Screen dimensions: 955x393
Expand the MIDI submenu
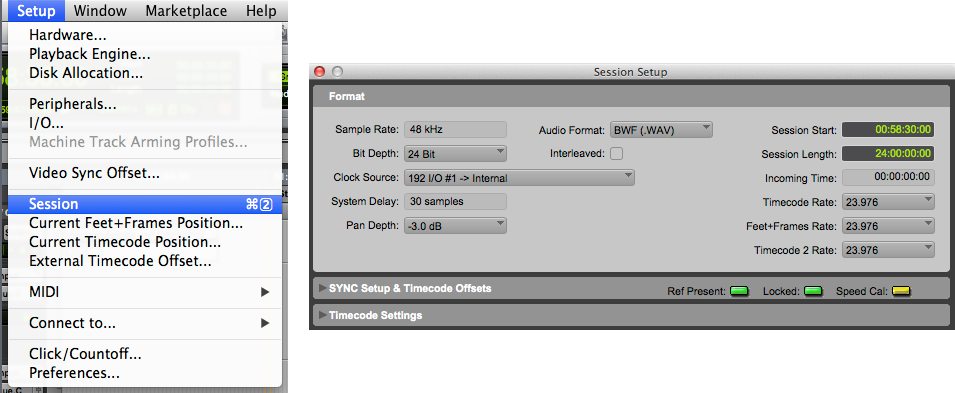144,292
